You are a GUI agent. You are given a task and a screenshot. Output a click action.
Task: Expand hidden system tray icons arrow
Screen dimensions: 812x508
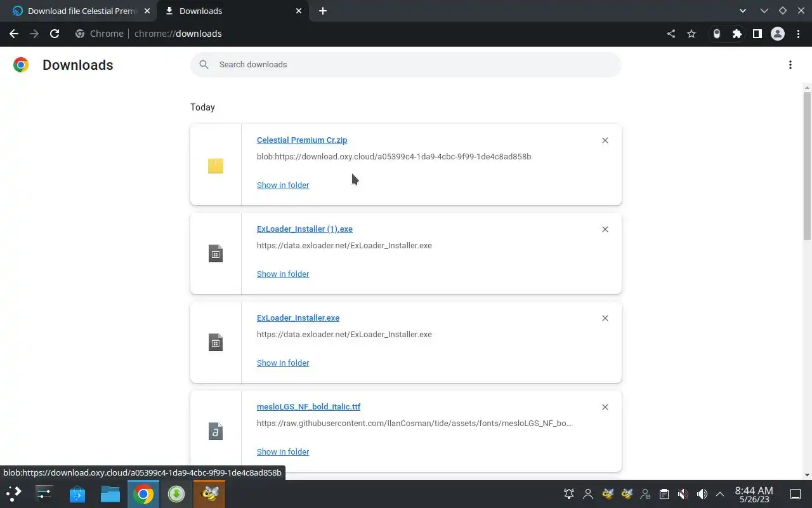720,493
